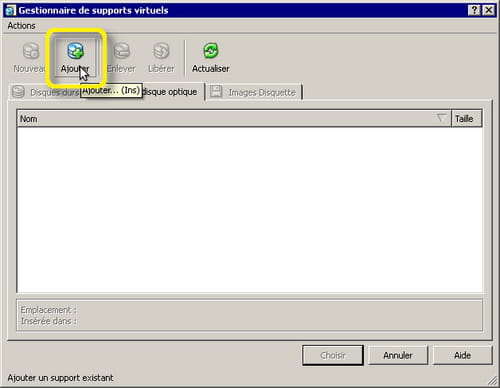Click the window icon in title bar

tap(10, 11)
